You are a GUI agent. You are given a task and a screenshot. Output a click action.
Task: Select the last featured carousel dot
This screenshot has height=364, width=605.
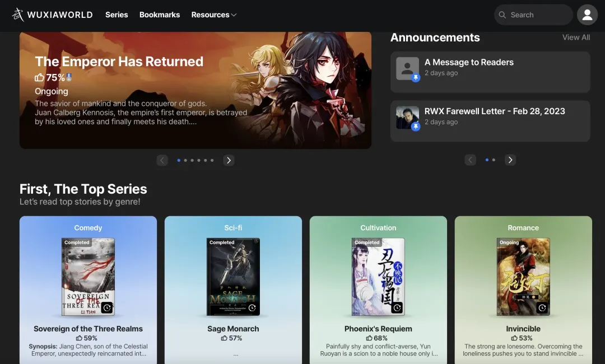click(212, 160)
